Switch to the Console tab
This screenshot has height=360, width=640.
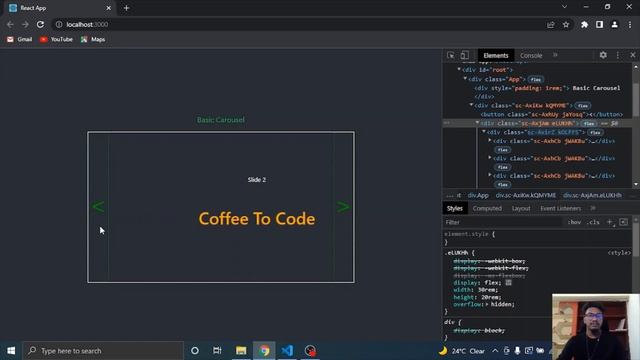(x=531, y=56)
